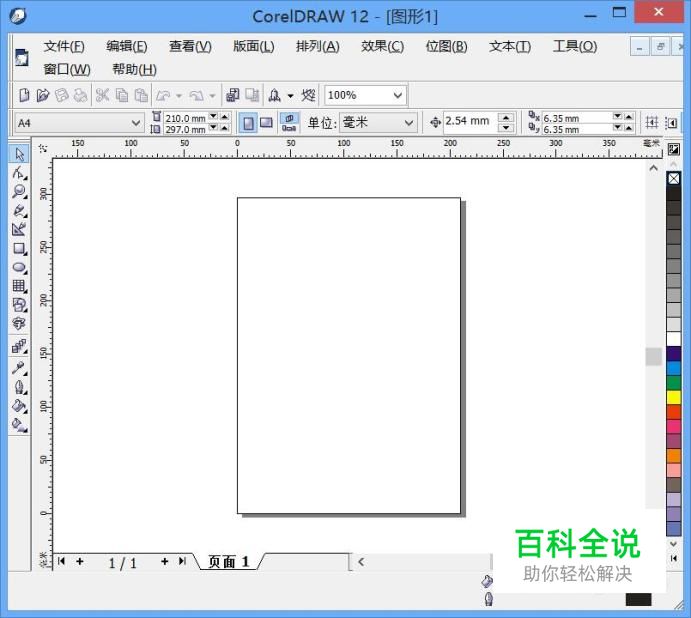Expand the undo history dropdown arrow
The height and width of the screenshot is (618, 691).
pyautogui.click(x=178, y=95)
